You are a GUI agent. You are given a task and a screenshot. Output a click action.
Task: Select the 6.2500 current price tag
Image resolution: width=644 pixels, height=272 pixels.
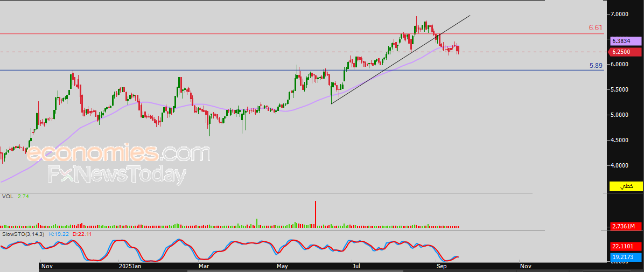pos(626,52)
